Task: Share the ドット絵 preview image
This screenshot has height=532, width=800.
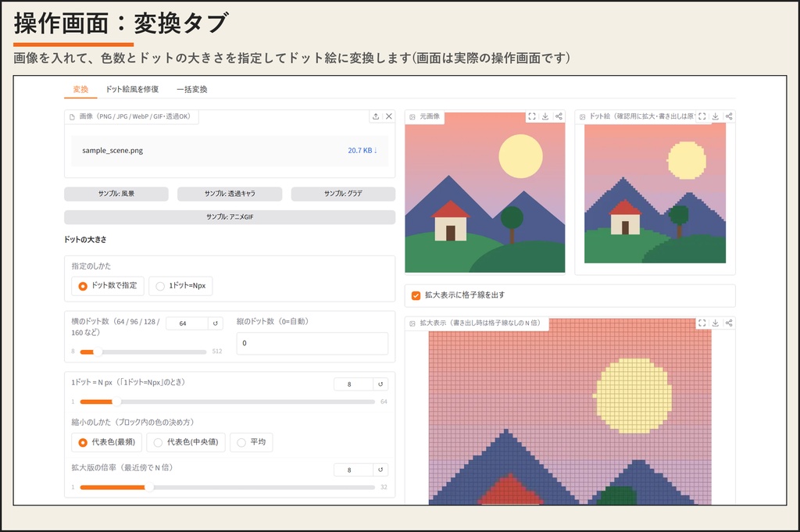Action: click(729, 116)
